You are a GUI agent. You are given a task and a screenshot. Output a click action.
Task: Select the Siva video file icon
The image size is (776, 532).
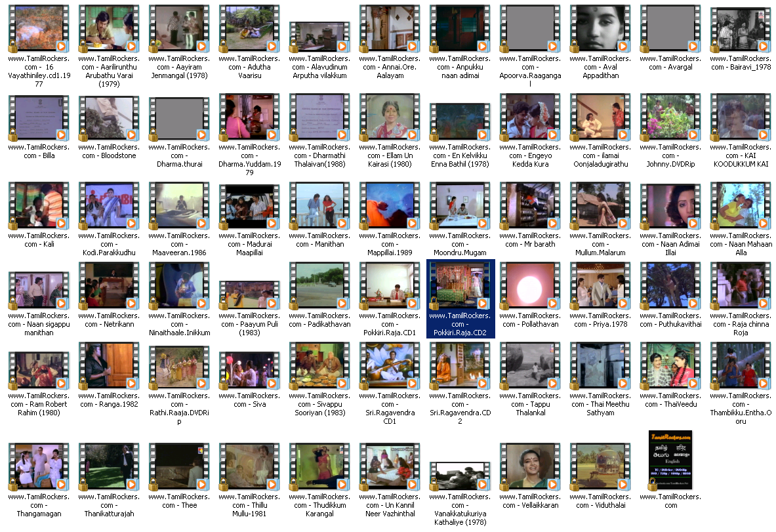click(249, 371)
